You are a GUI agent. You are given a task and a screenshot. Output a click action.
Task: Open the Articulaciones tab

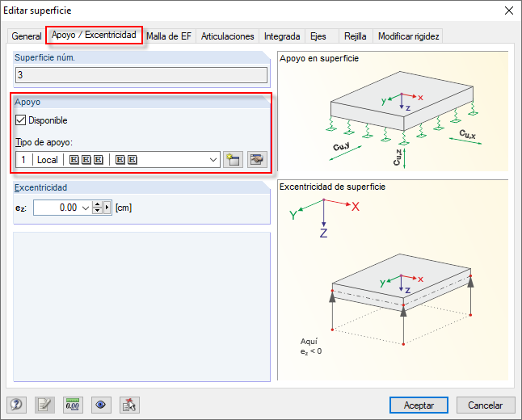227,36
